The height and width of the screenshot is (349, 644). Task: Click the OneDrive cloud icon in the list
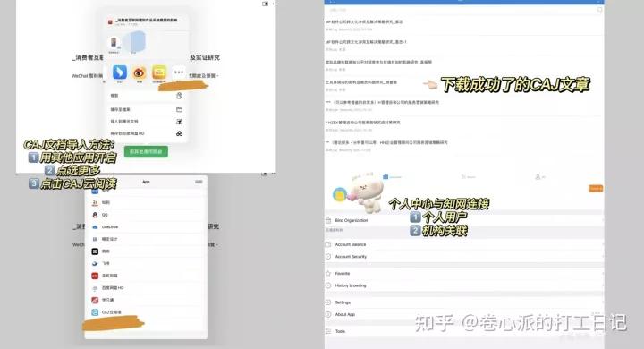[95, 227]
